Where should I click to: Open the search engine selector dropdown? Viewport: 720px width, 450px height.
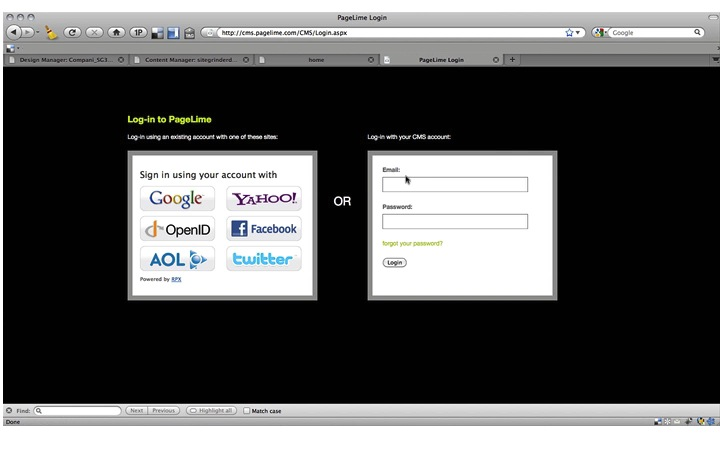click(600, 33)
